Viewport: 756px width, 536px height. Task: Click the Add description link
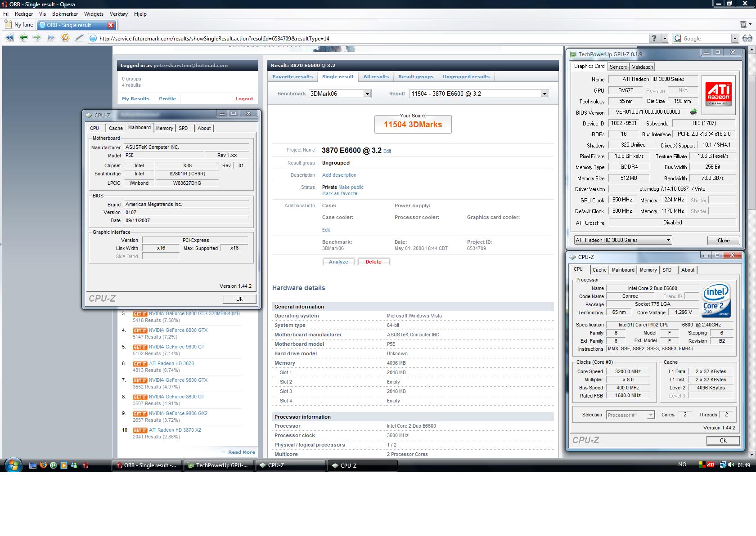pyautogui.click(x=339, y=175)
